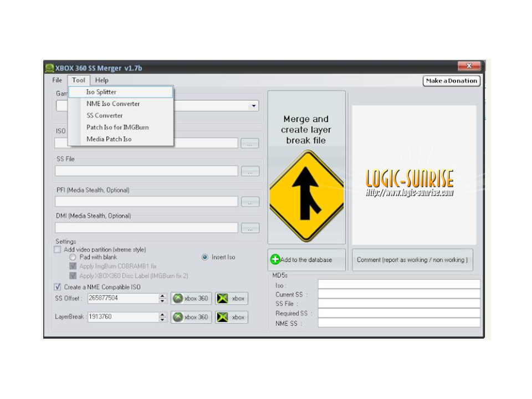Uncheck Create a NME Compatible ISO
The height and width of the screenshot is (399, 532).
pos(58,287)
